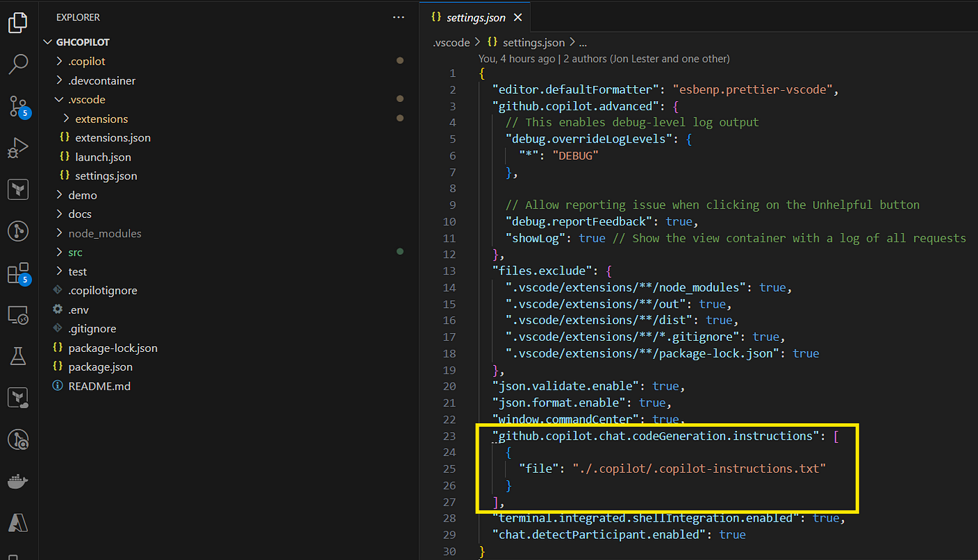This screenshot has height=560, width=978.
Task: Click the .vscode breadcrumb segment
Action: tap(451, 43)
